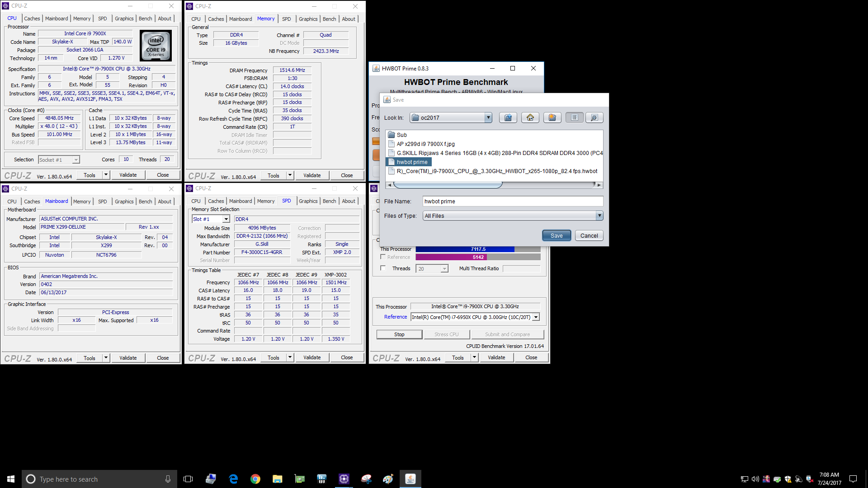Open the Action Center notifications icon
This screenshot has width=868, height=488.
853,479
